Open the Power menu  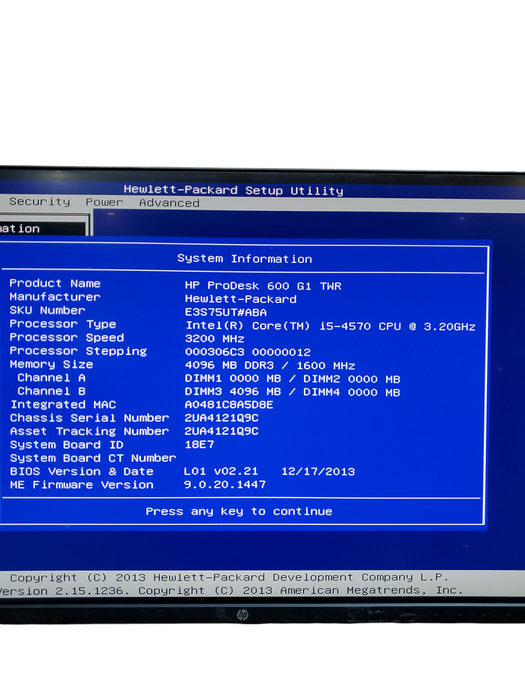pyautogui.click(x=104, y=202)
